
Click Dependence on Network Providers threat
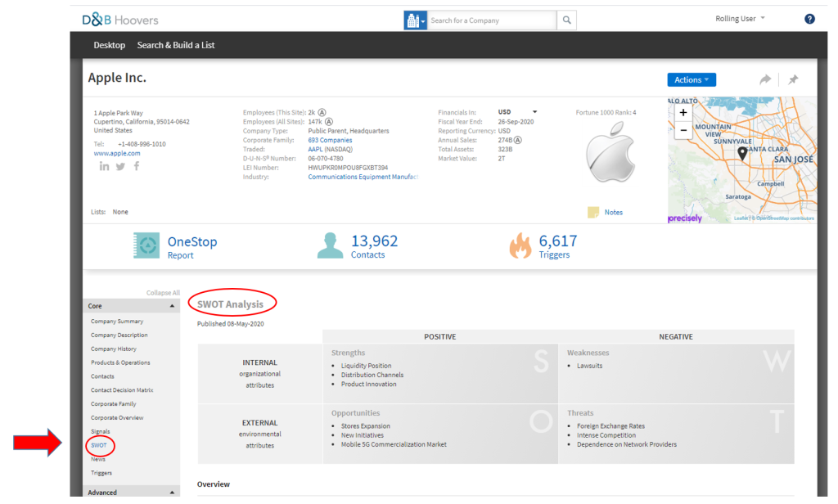click(x=627, y=444)
